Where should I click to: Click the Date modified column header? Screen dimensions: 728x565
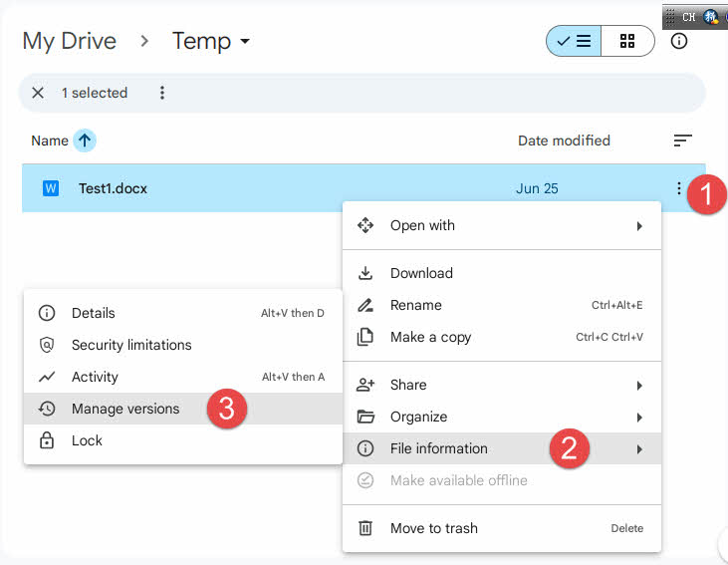(x=564, y=141)
